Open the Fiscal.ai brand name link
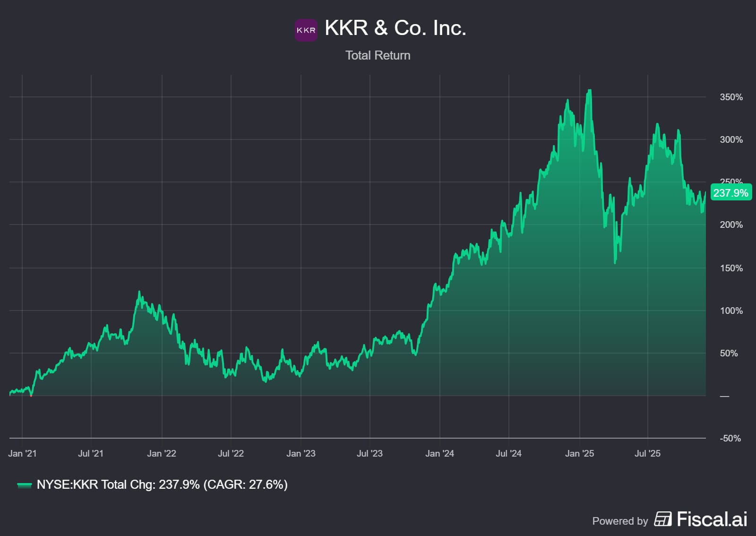 pos(712,519)
